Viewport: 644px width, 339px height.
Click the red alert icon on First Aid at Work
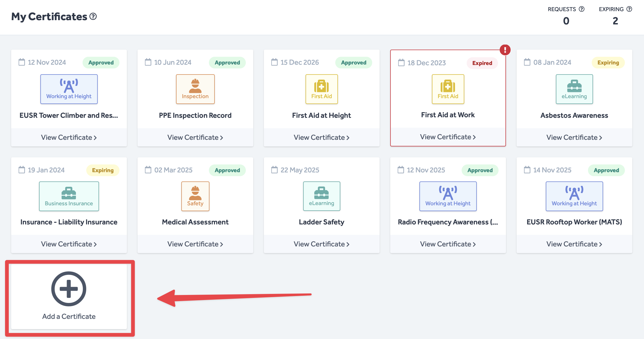[x=505, y=50]
